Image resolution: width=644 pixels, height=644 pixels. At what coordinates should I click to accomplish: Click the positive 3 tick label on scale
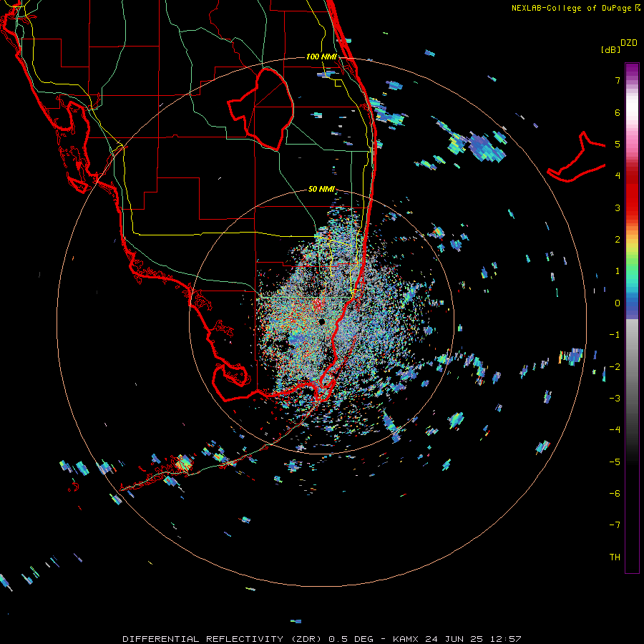pos(618,208)
